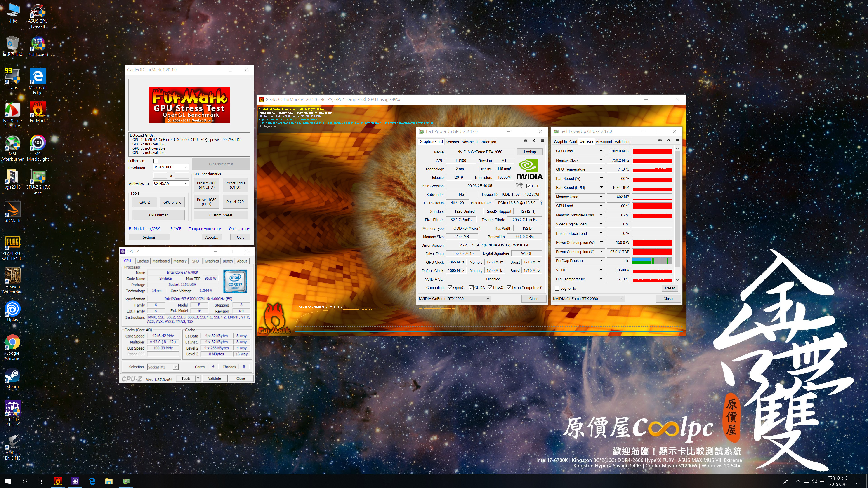
Task: Open the FurMark Resolution dropdown
Action: [171, 167]
